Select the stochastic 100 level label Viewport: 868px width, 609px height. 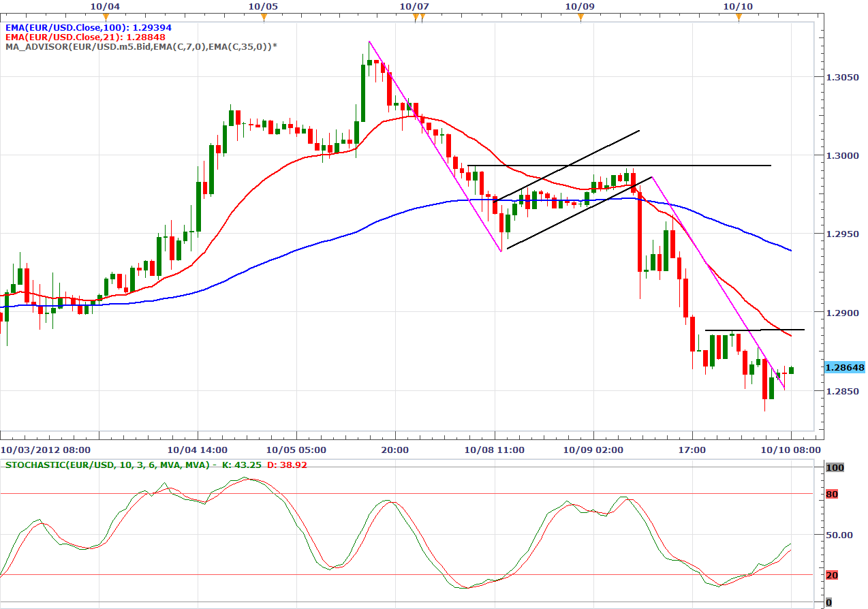[833, 467]
